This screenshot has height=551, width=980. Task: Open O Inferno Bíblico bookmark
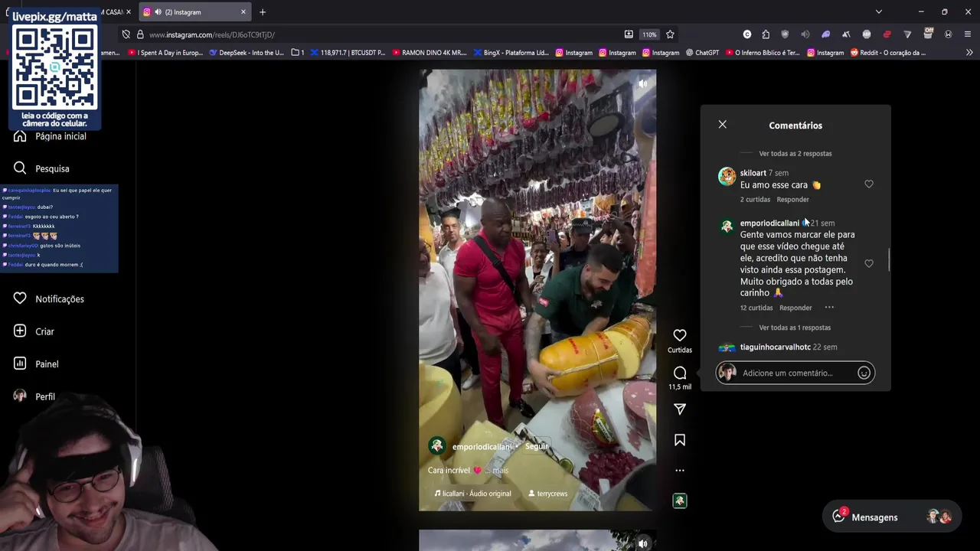pos(763,53)
